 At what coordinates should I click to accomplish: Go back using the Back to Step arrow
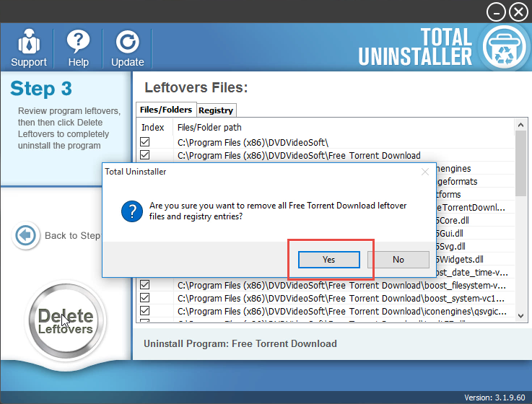click(x=25, y=235)
